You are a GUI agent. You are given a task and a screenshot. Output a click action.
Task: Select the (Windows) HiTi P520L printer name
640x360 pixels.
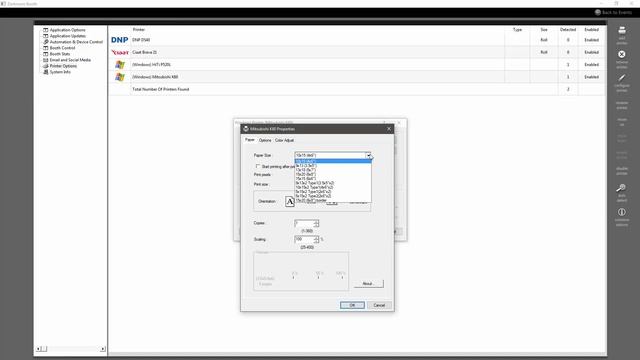tap(151, 64)
